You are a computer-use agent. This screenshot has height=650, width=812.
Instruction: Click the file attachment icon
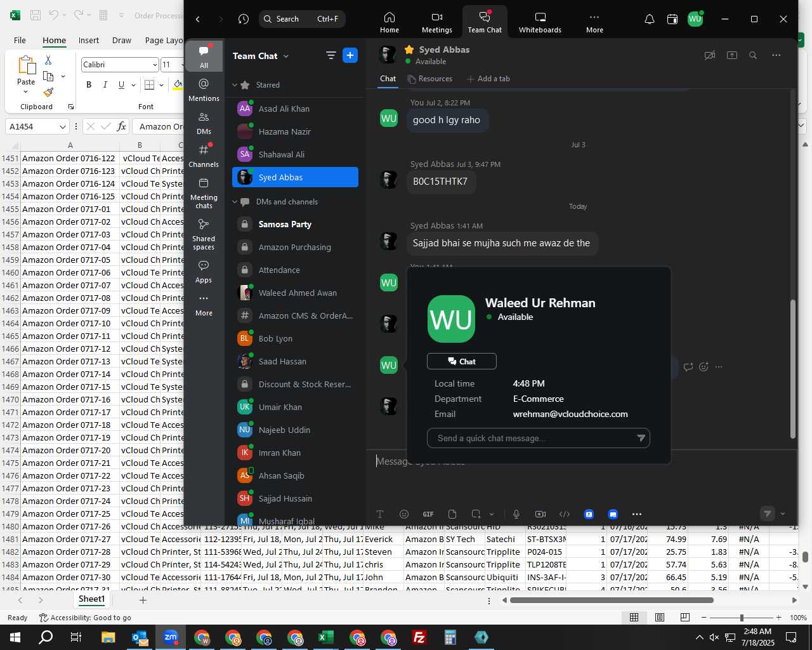pos(452,514)
